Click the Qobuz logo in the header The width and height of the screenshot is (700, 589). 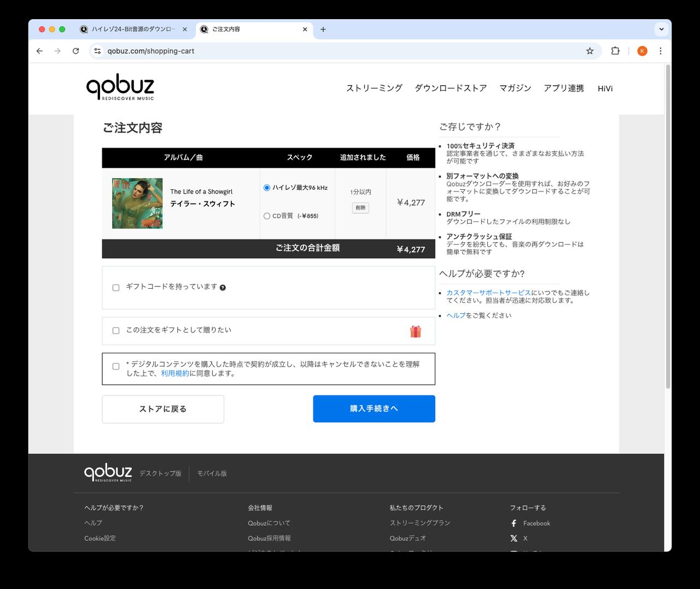coord(120,86)
